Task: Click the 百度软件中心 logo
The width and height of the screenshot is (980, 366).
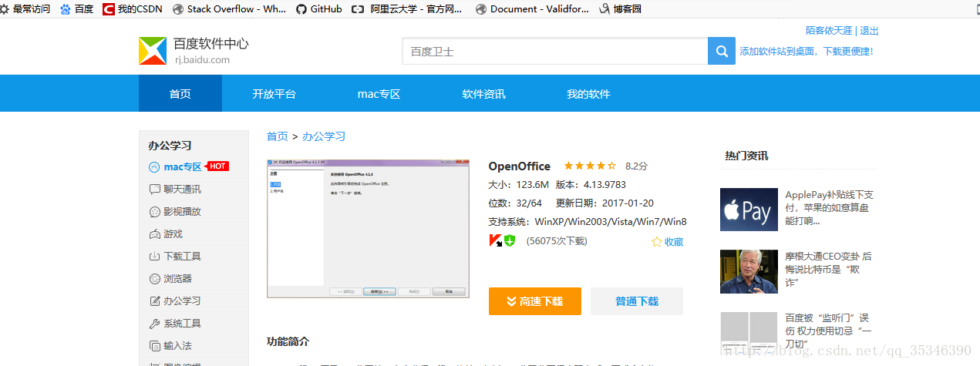Action: [194, 51]
